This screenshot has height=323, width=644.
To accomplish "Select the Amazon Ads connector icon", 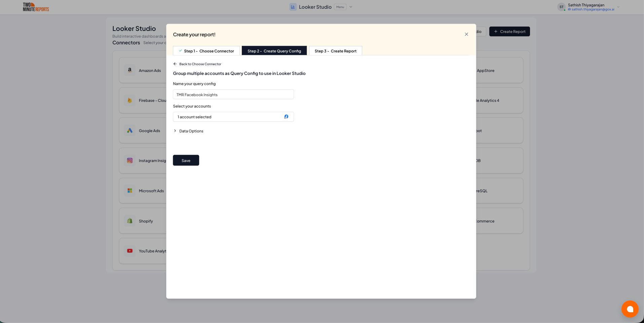I will click(x=130, y=70).
